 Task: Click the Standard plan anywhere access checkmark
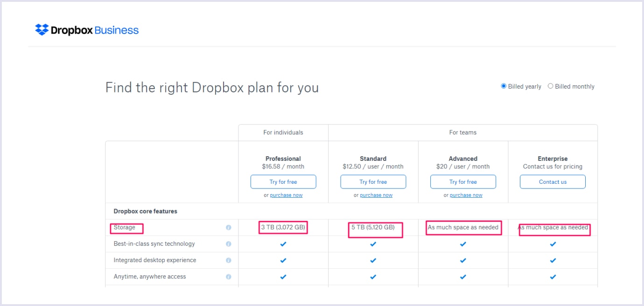coord(373,276)
